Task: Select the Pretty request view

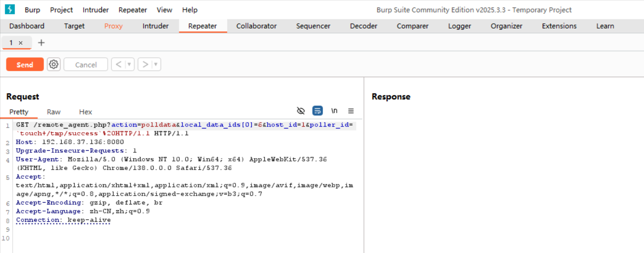Action: pos(19,112)
